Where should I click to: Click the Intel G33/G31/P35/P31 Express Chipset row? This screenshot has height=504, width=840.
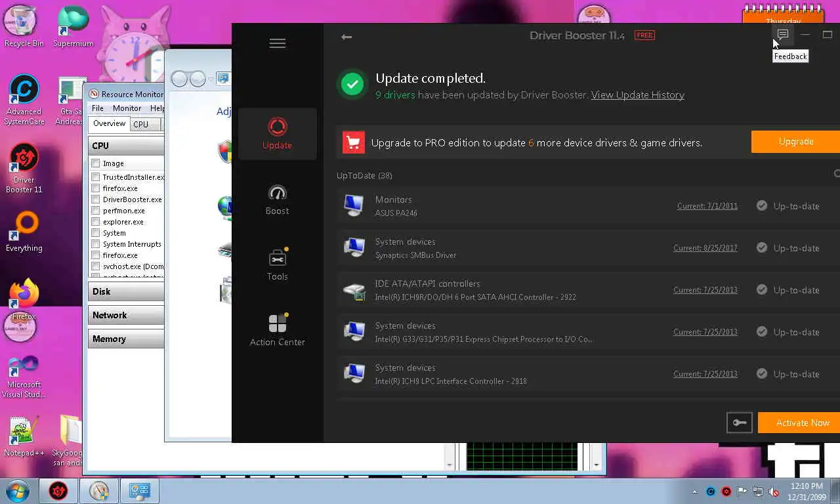pyautogui.click(x=588, y=332)
